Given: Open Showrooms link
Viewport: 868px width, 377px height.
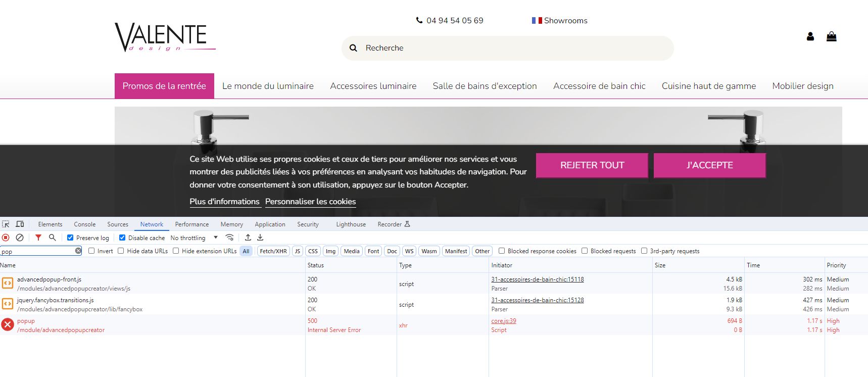Looking at the screenshot, I should pyautogui.click(x=565, y=21).
